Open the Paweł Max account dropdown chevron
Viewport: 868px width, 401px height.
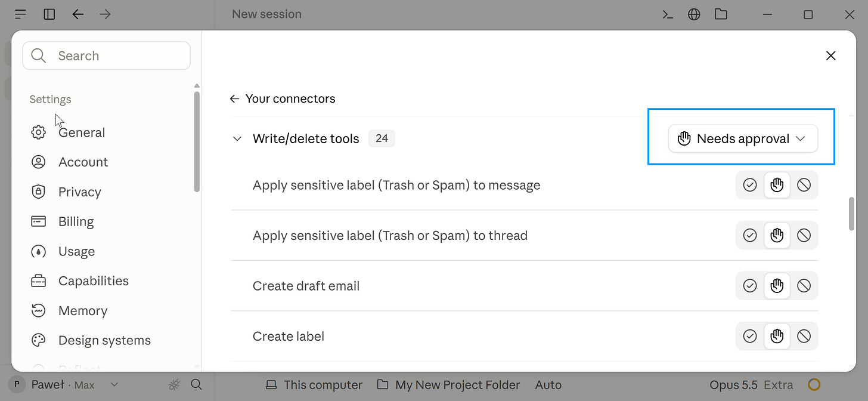115,385
